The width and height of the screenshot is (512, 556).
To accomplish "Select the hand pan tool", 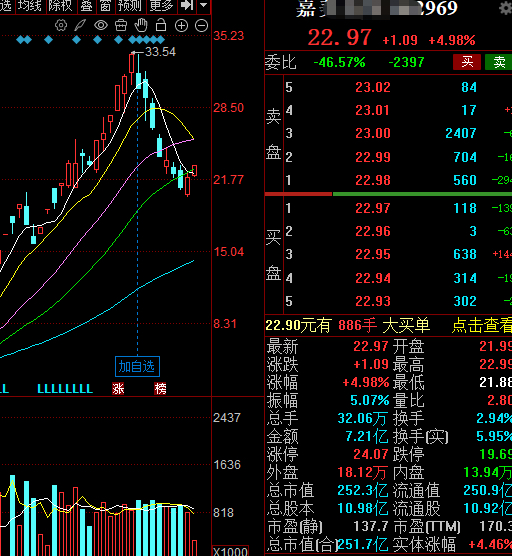I will [x=141, y=26].
